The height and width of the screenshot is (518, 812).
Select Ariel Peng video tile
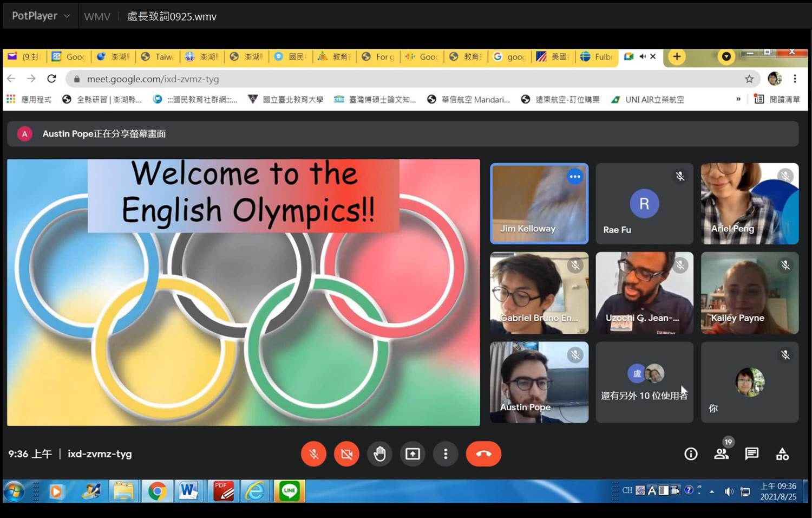[x=750, y=204]
